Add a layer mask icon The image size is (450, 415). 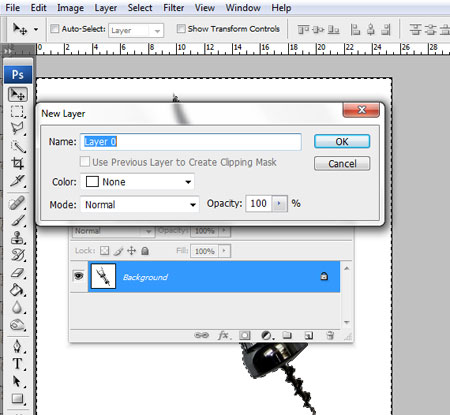pos(245,335)
